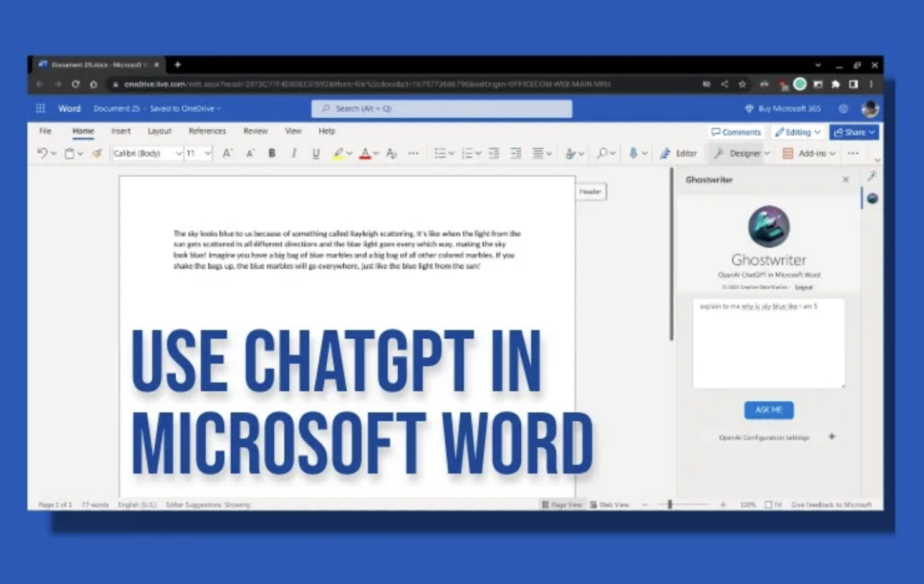924x584 pixels.
Task: Open the Word app launcher grid
Action: [41, 109]
